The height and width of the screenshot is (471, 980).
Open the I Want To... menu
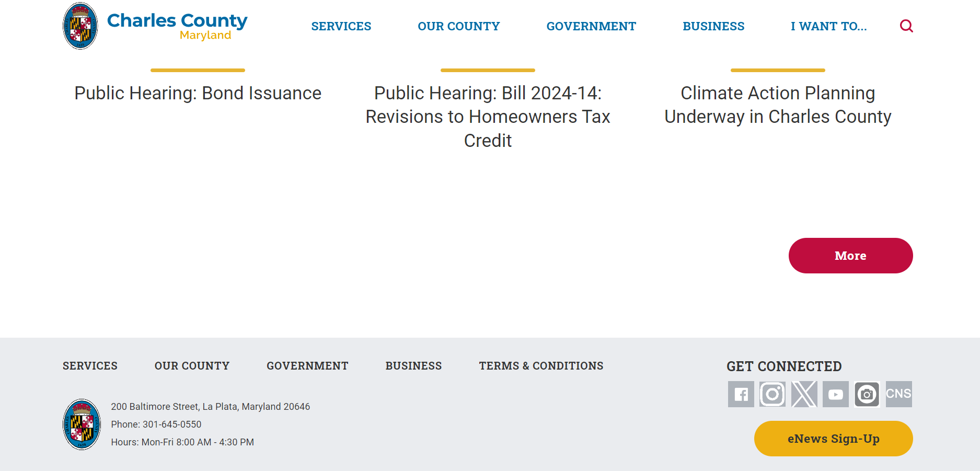pyautogui.click(x=828, y=26)
